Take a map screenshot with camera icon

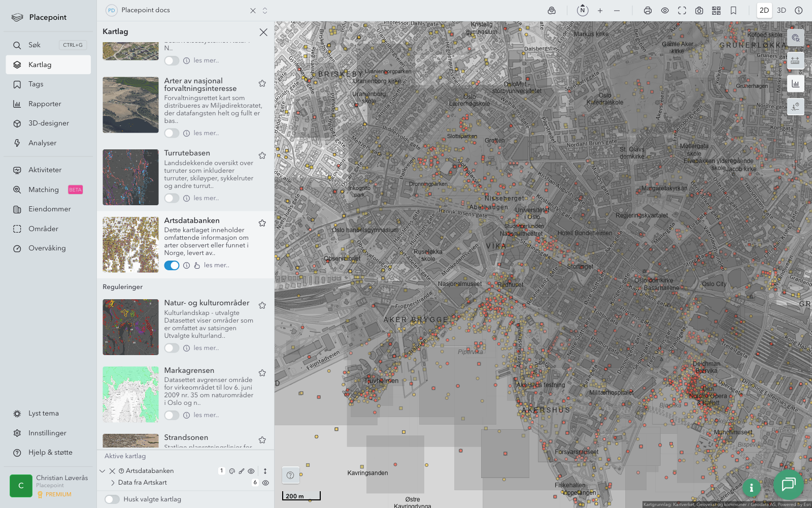click(x=699, y=11)
